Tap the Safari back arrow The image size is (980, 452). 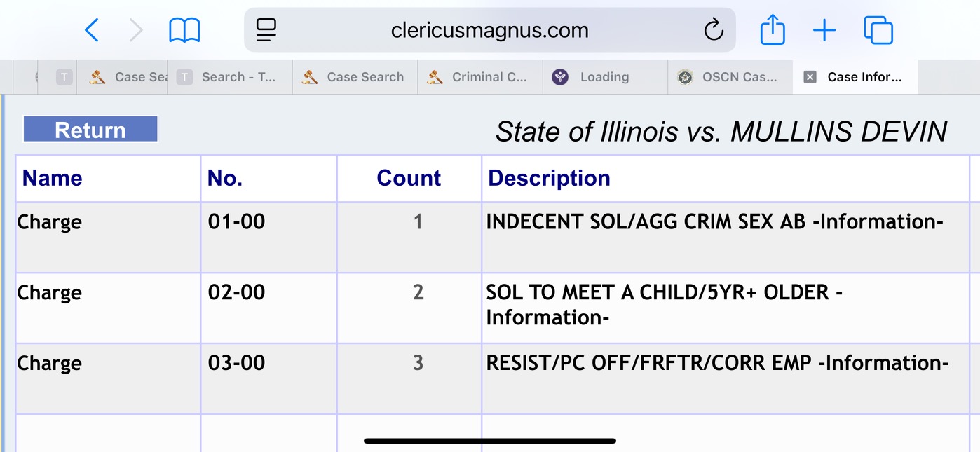point(92,30)
